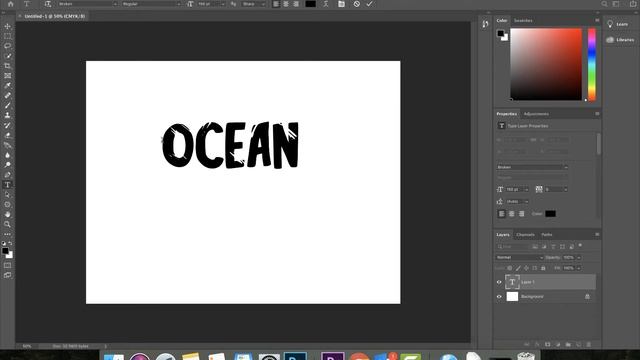Select the Background layer thumbnail

pos(512,297)
